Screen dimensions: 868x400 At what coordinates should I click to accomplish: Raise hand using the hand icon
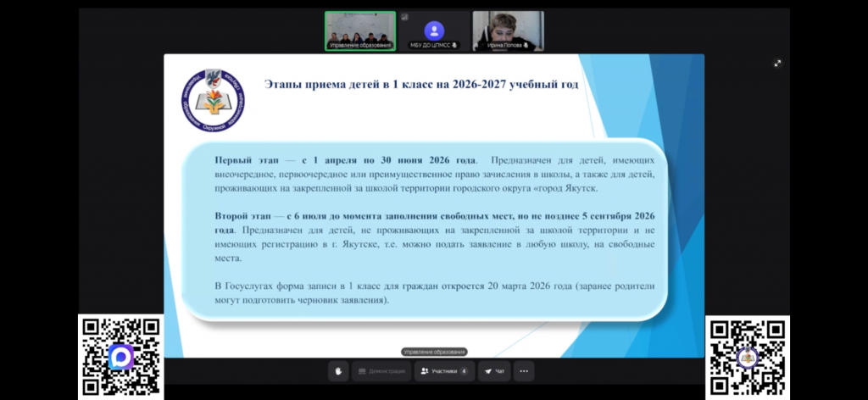click(x=338, y=371)
